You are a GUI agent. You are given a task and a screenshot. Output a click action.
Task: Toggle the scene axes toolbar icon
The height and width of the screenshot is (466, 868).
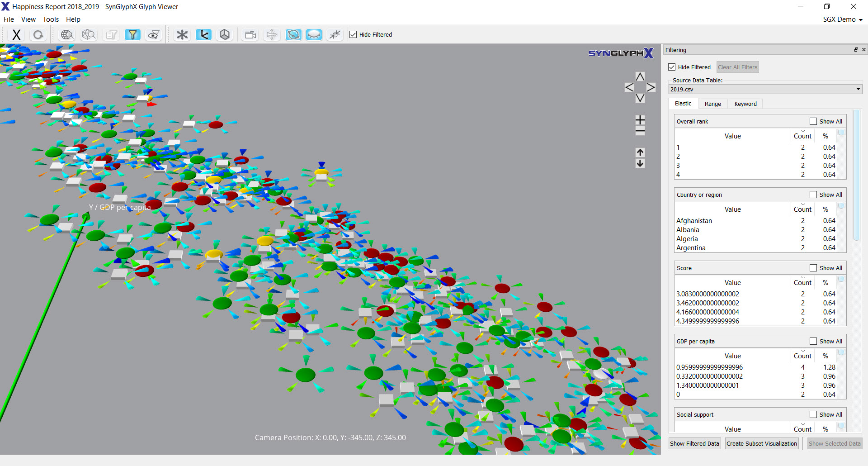[204, 35]
